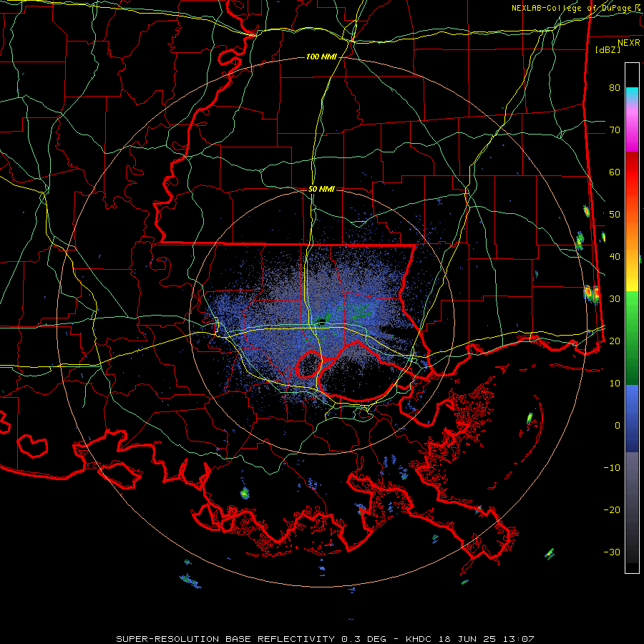Click the 0 value on dBZ scale
The height and width of the screenshot is (644, 644).
tap(618, 426)
